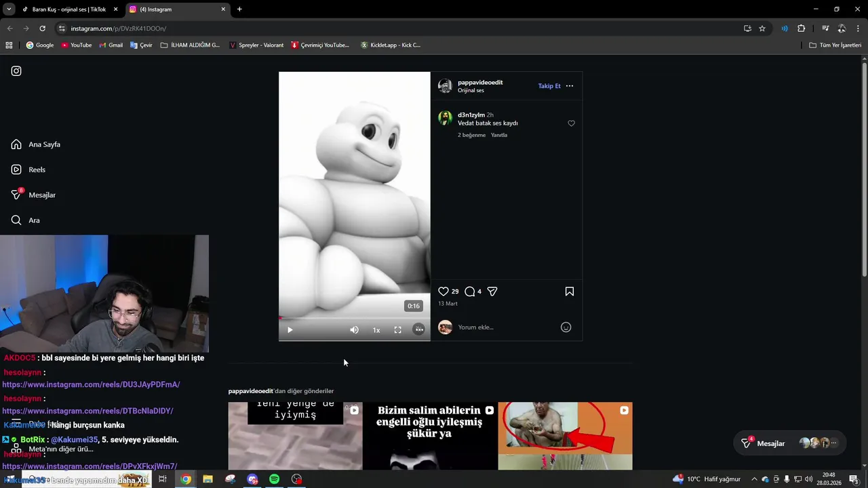Open Google bookmark
The height and width of the screenshot is (488, 868).
[x=40, y=45]
